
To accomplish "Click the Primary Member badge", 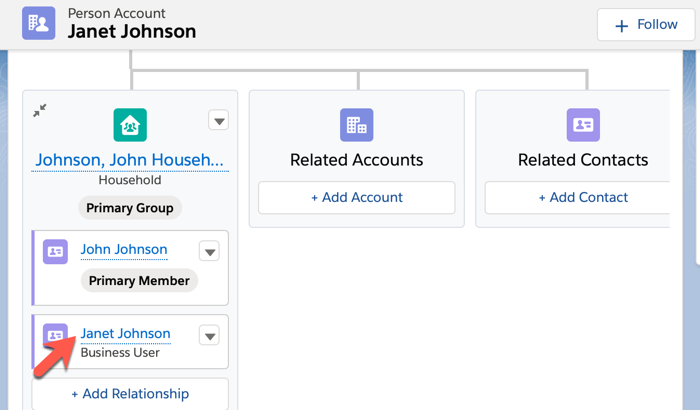I will click(139, 281).
